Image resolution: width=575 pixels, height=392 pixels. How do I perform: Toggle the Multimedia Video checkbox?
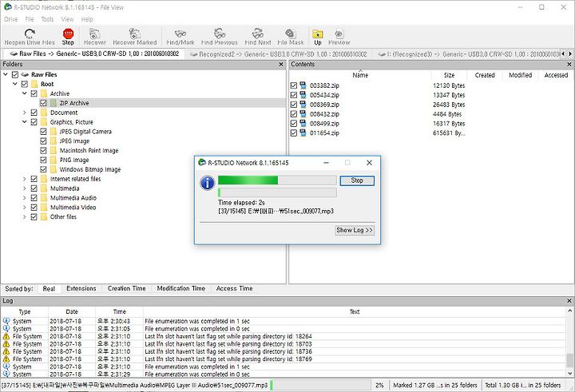pos(34,208)
